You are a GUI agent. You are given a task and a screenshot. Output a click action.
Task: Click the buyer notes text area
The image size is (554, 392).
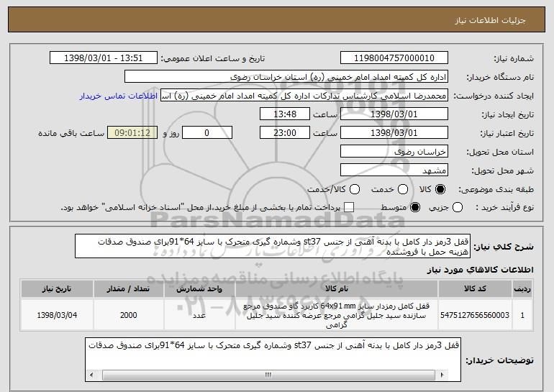click(x=273, y=360)
